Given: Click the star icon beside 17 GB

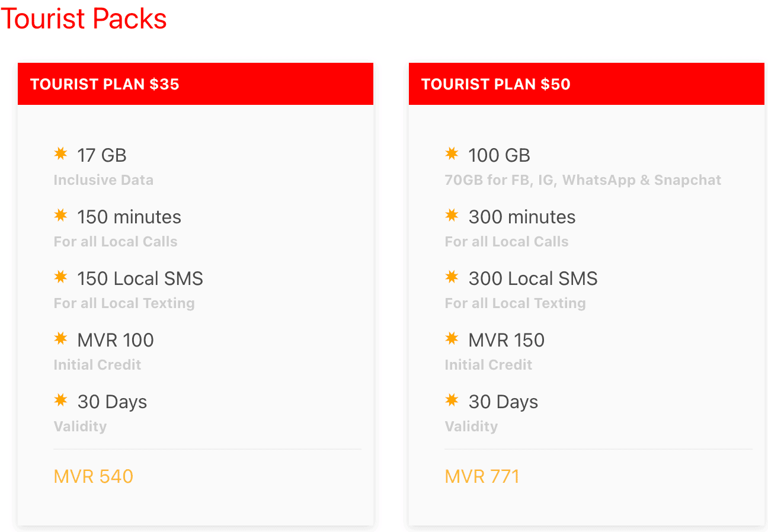Looking at the screenshot, I should (x=60, y=154).
